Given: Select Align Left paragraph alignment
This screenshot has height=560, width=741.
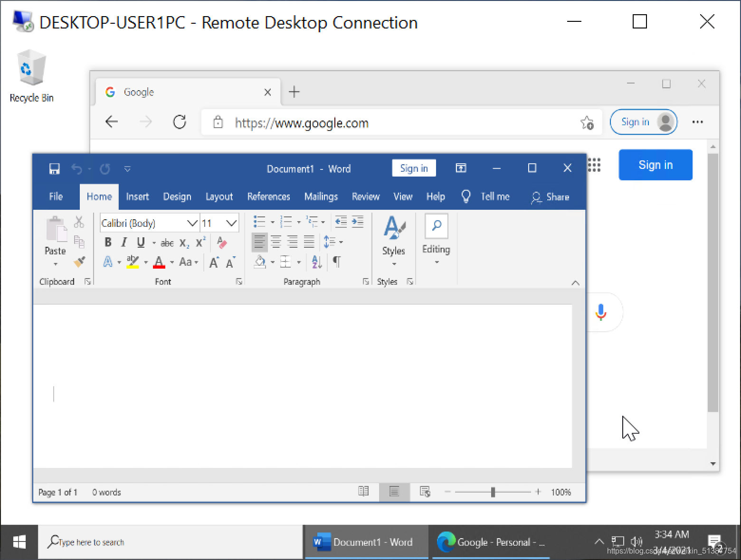Looking at the screenshot, I should point(259,242).
